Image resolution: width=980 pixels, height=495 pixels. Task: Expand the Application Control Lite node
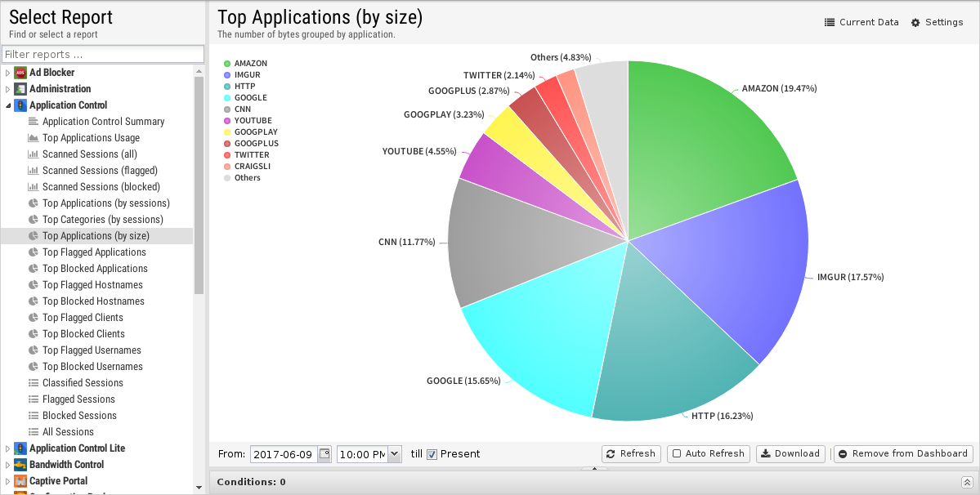(7, 448)
